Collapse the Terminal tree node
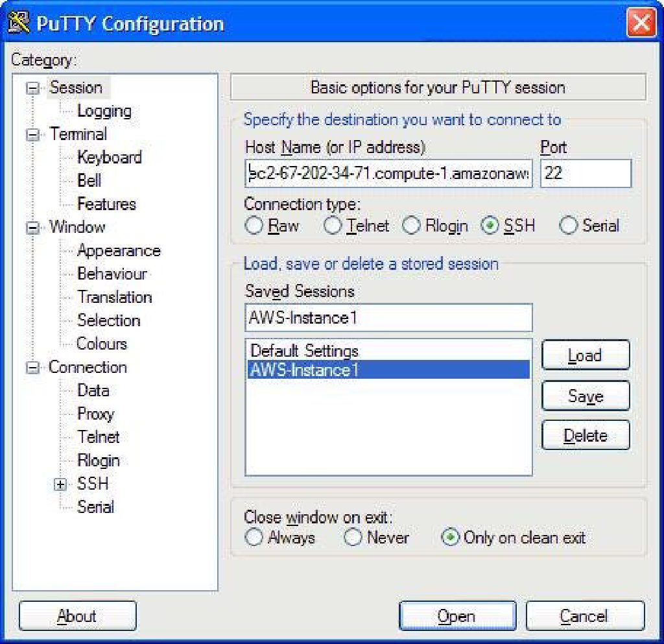Viewport: 664px width, 644px height. tap(32, 135)
